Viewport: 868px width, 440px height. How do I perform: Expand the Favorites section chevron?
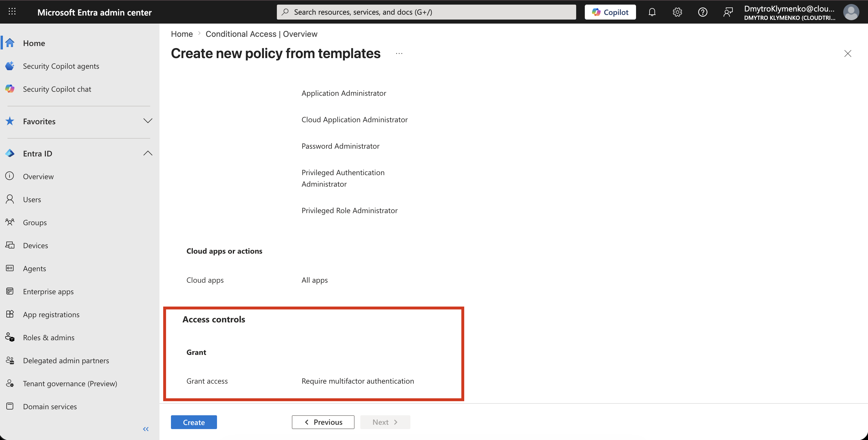(148, 121)
